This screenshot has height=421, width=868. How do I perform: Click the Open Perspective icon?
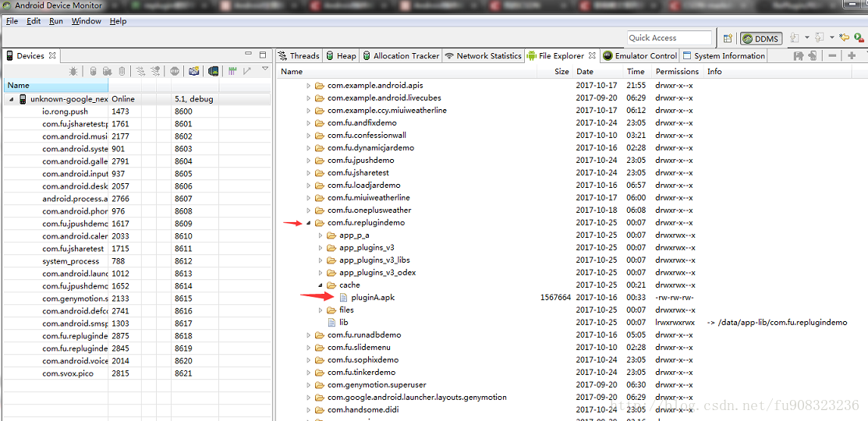(728, 38)
